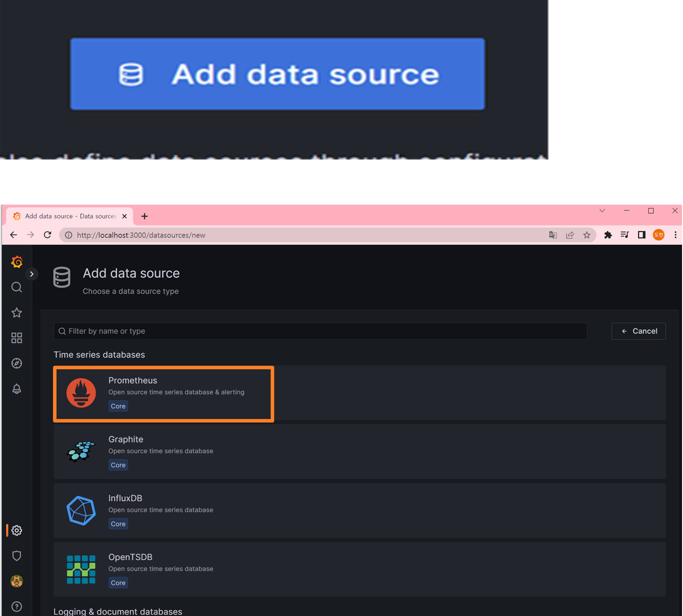The width and height of the screenshot is (683, 616).
Task: Click the Logging & document databases heading
Action: coord(118,611)
